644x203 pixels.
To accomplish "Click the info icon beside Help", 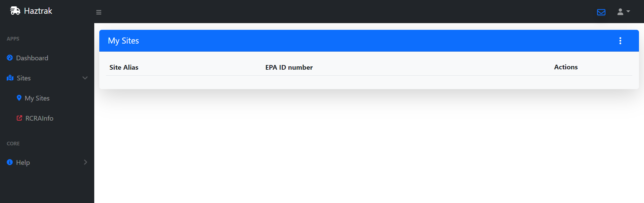I will tap(9, 162).
